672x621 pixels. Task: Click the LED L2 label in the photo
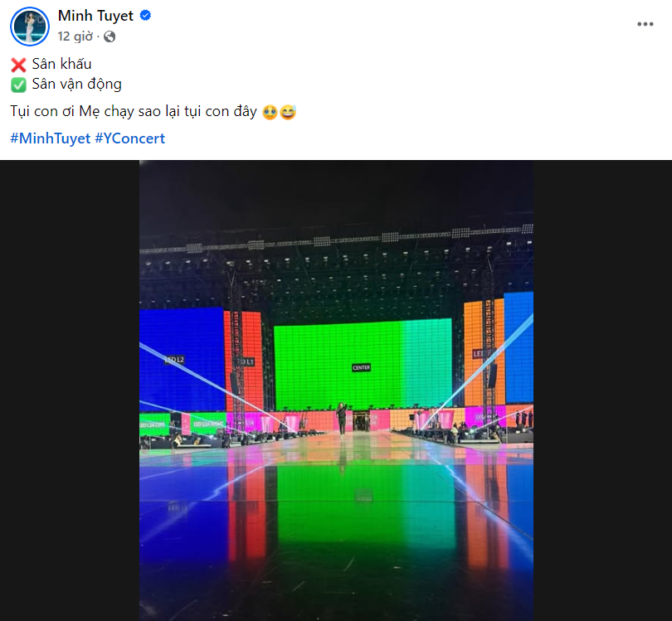point(173,359)
